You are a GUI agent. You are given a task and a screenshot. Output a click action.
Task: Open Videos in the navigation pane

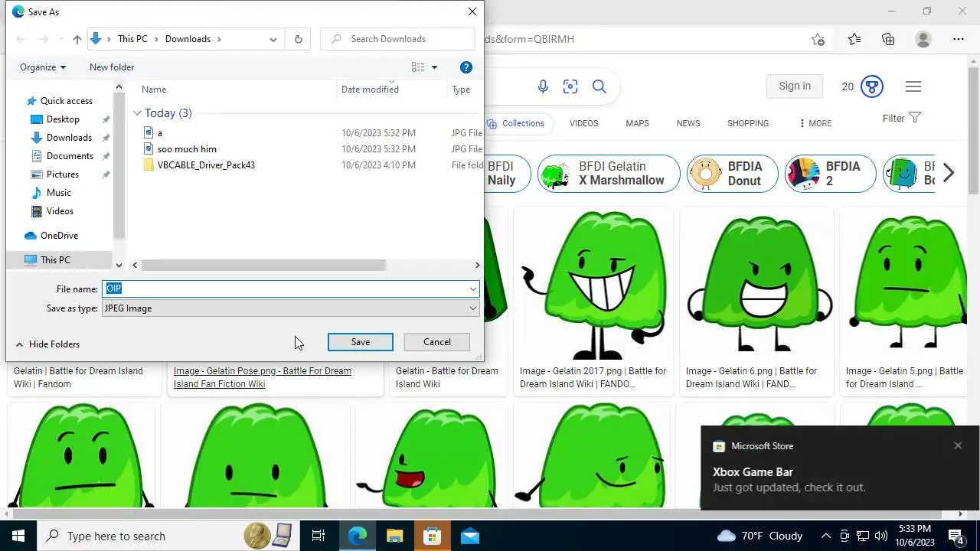point(60,211)
